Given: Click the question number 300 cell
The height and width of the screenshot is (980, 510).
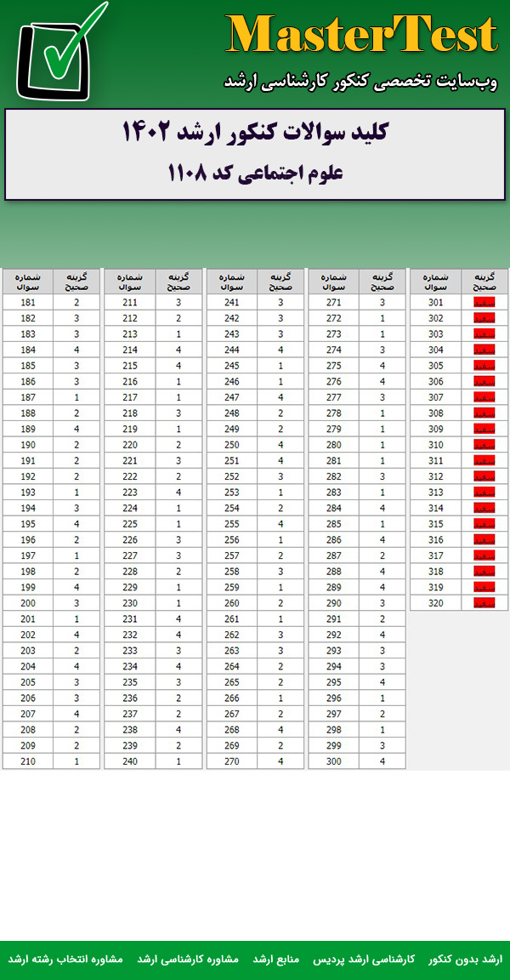Looking at the screenshot, I should (333, 761).
